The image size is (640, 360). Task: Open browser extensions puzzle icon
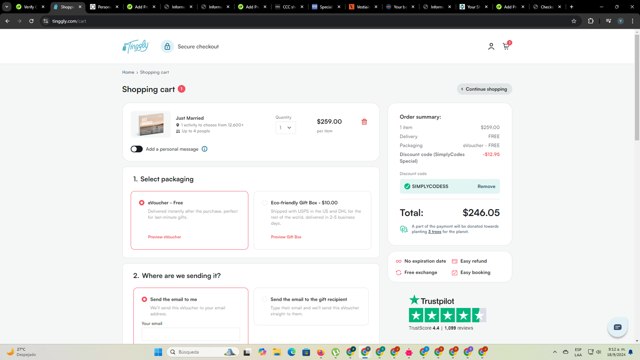(x=591, y=21)
